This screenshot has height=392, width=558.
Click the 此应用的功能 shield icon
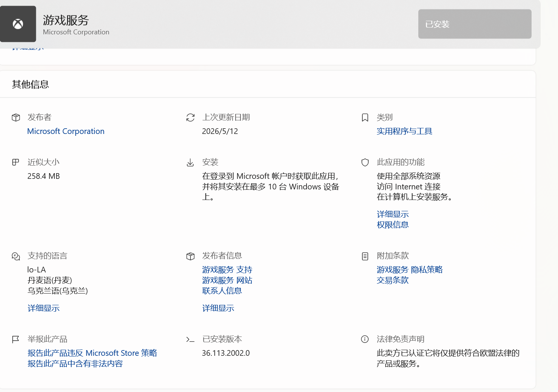[365, 163]
